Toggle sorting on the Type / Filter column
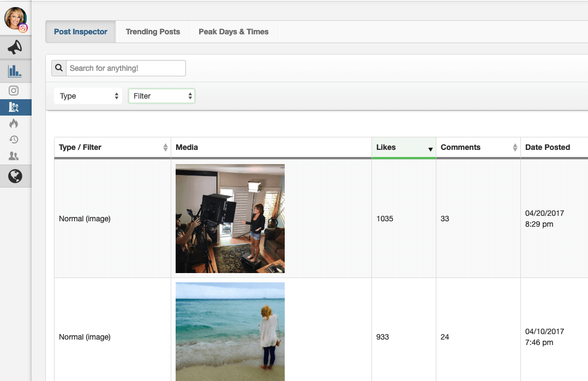 tap(165, 147)
